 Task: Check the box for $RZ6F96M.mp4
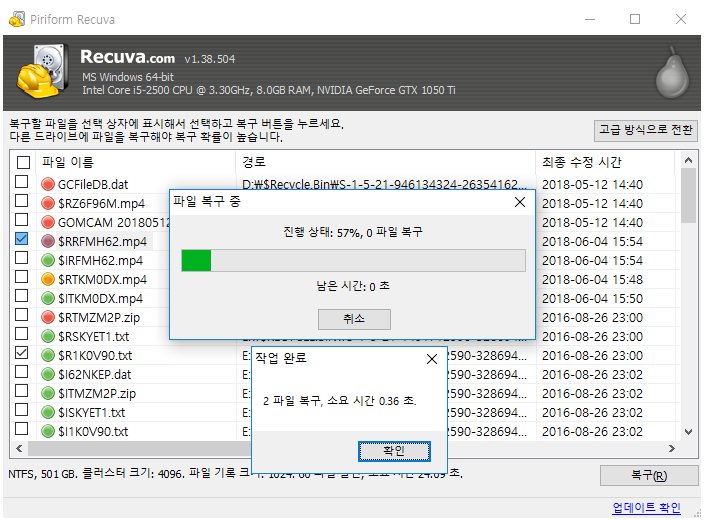coord(22,200)
